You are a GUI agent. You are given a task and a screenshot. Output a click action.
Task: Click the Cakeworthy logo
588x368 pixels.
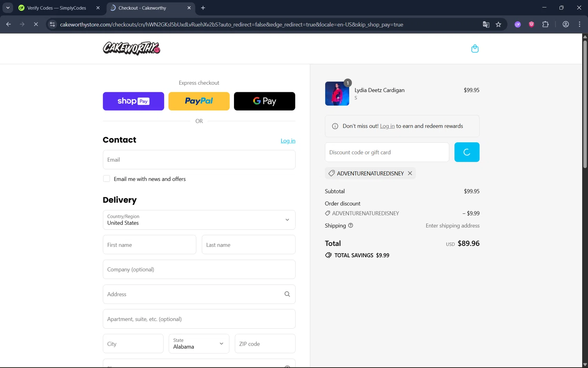click(x=131, y=48)
